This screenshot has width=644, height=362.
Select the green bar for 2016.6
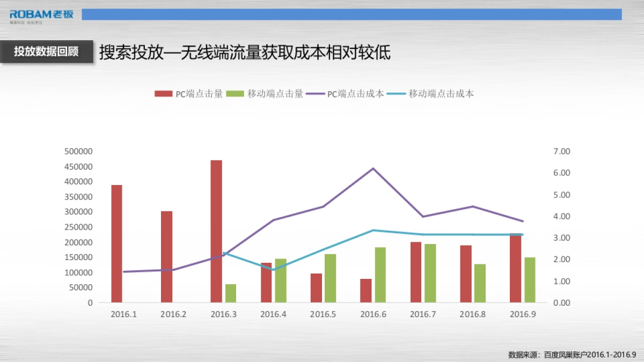click(x=380, y=274)
